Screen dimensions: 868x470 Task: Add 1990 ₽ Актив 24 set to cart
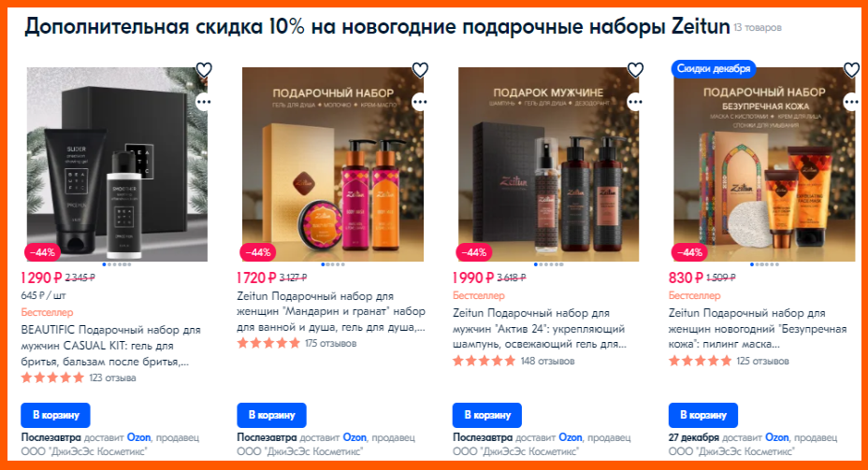click(x=487, y=415)
